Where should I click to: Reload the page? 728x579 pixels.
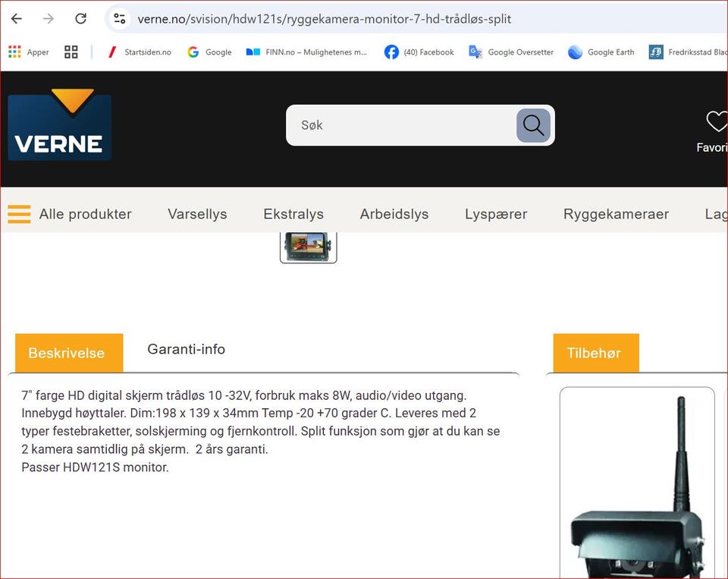pos(82,19)
